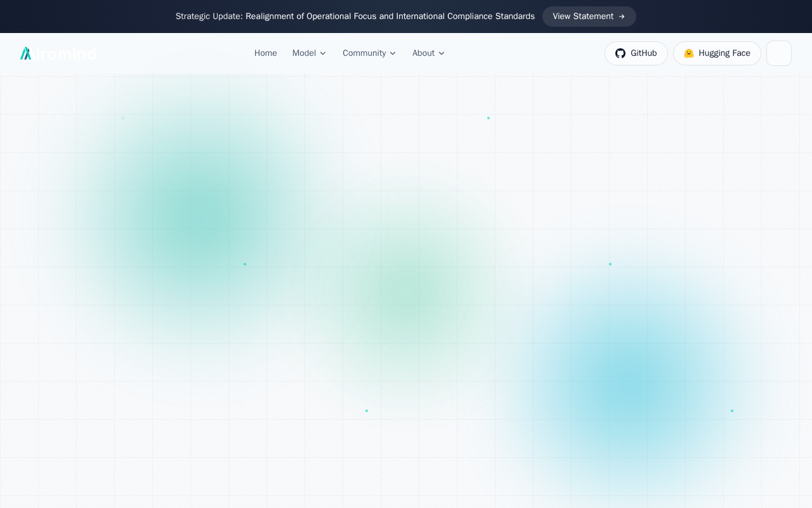Click the Airomind logo in the header
812x508 pixels.
point(58,53)
